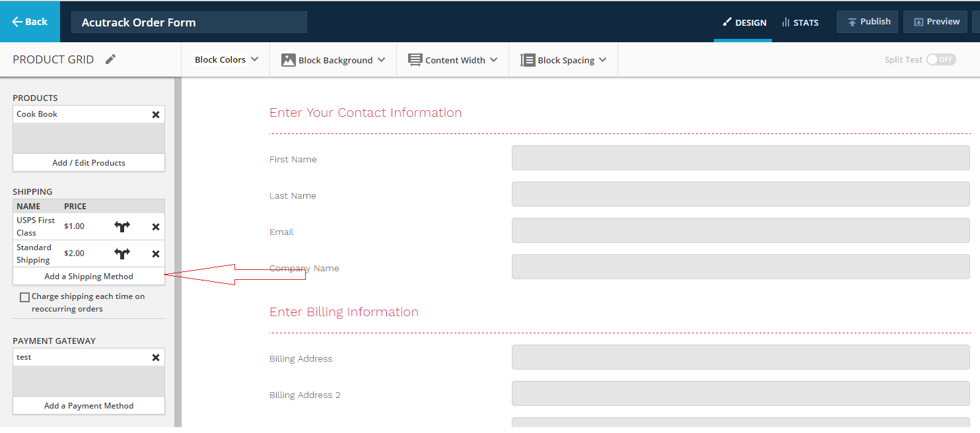Click the Back arrow button
The width and height of the screenshot is (980, 433).
[30, 22]
